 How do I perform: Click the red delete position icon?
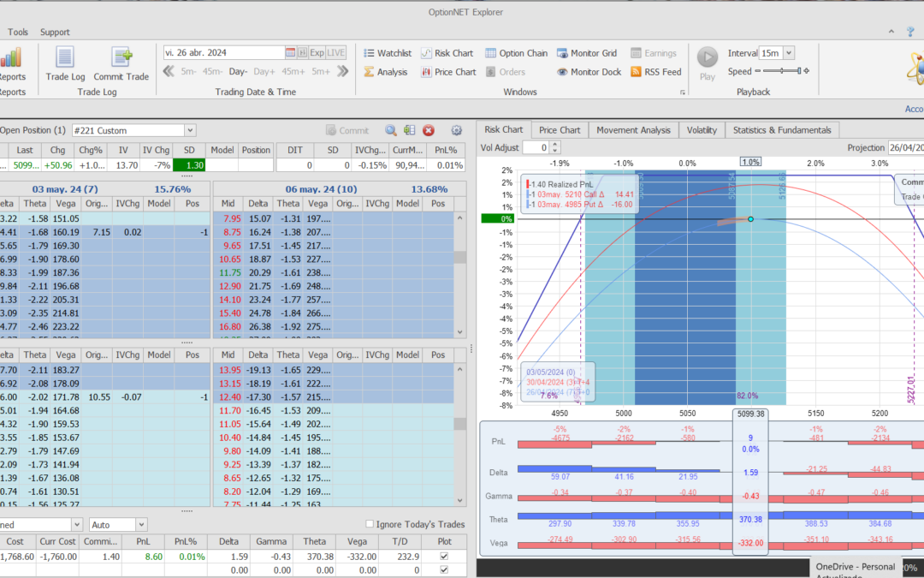point(429,130)
